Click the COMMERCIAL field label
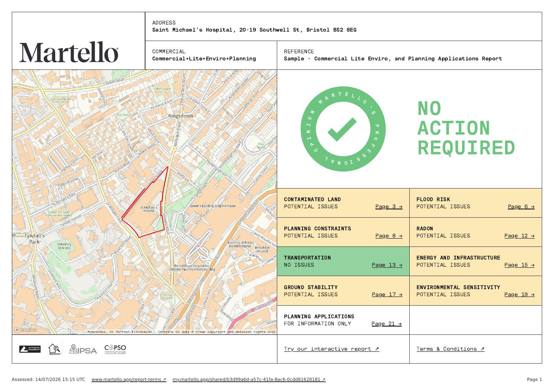Viewport: 554px width, 392px height. (169, 51)
